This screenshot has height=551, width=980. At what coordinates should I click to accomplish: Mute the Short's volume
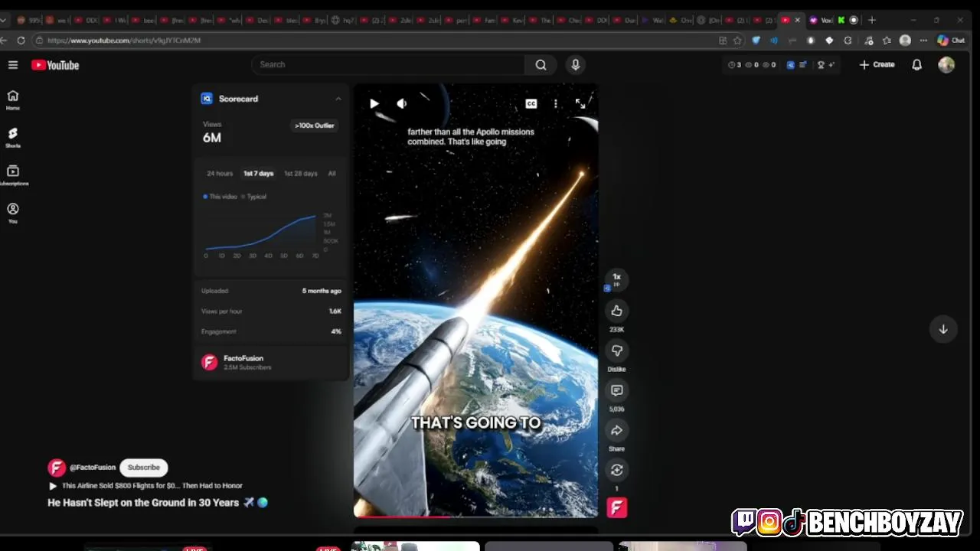(x=402, y=103)
